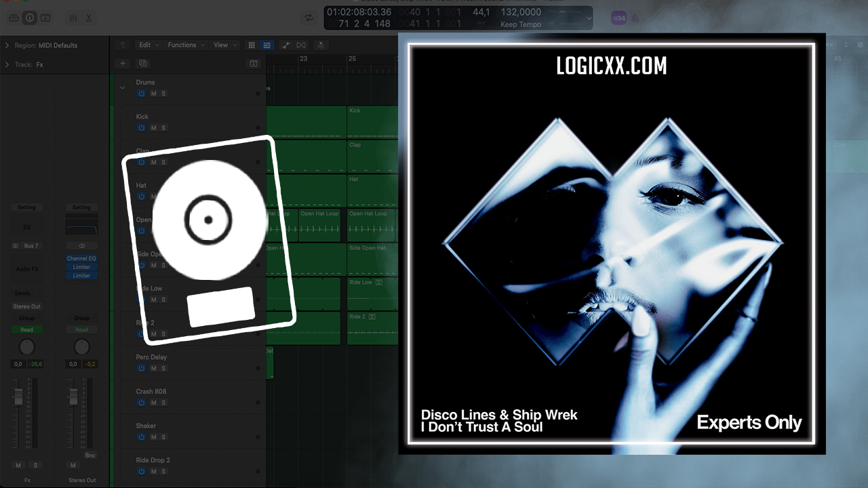Open Setting menu on Stereo Out strip
The image size is (868, 488).
tap(81, 207)
